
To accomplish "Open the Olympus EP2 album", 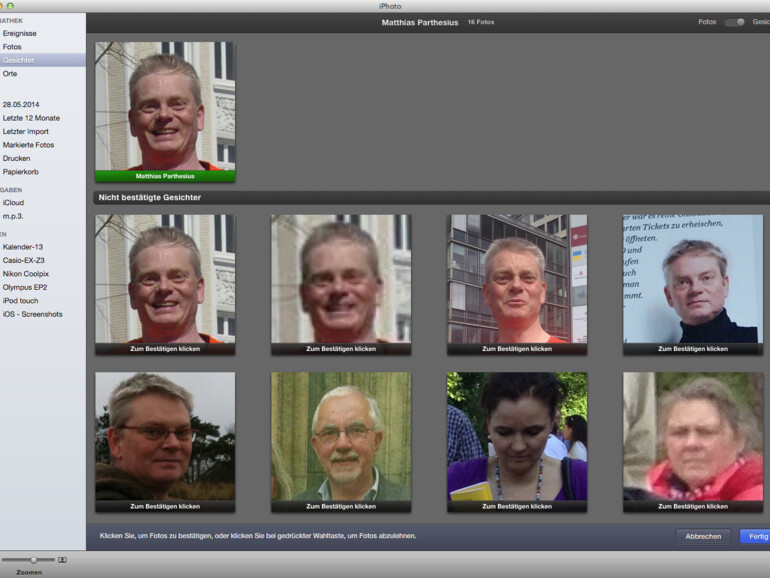I will pos(25,287).
